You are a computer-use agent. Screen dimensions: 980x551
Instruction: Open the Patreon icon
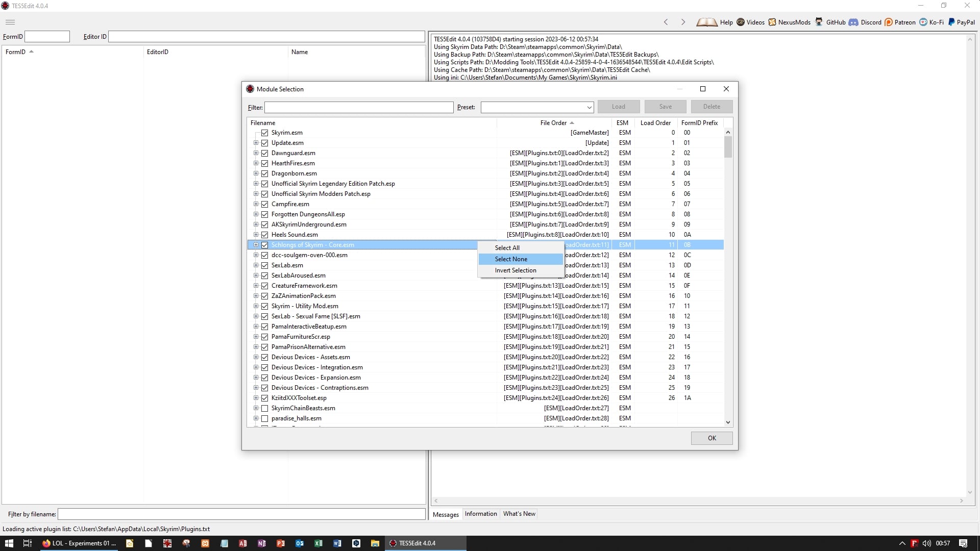(889, 22)
